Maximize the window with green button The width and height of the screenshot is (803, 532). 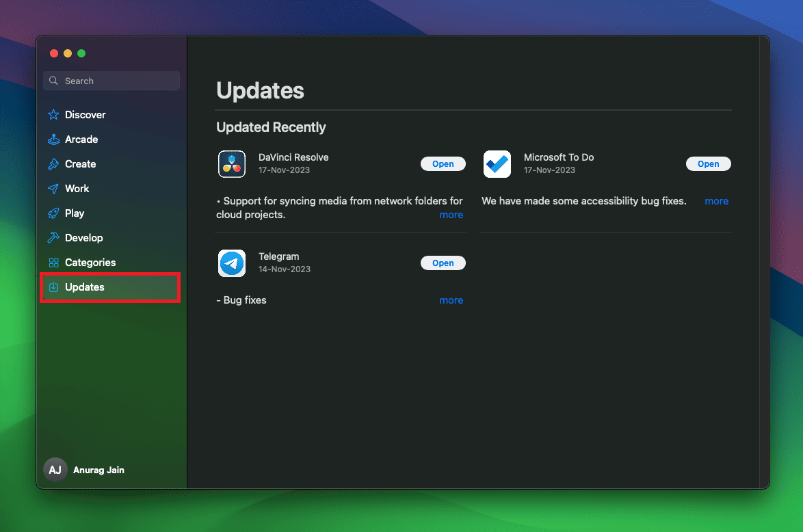(81, 53)
